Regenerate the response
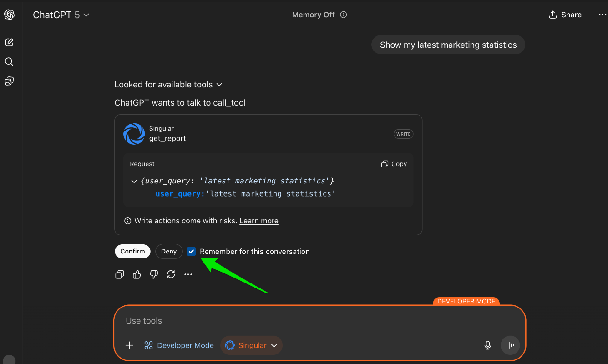This screenshot has height=364, width=608. (x=171, y=274)
